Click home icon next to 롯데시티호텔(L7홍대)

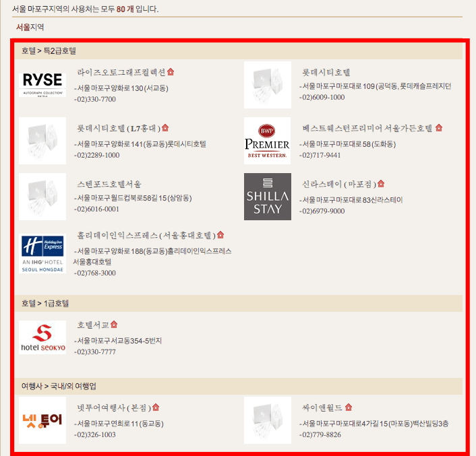click(165, 128)
